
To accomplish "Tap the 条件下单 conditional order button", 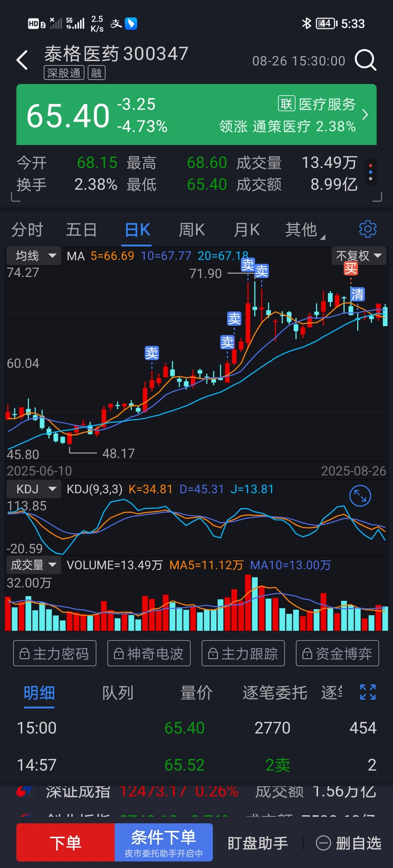I will coord(164,843).
